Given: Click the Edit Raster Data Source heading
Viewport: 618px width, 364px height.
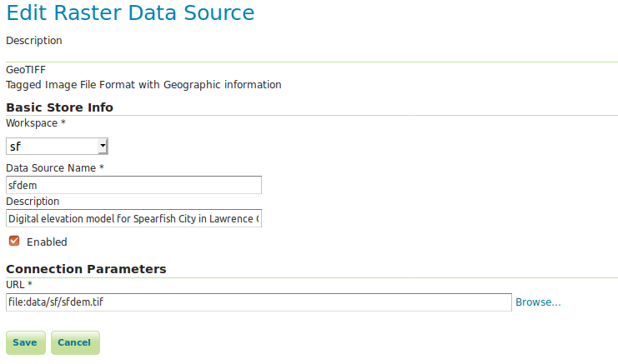Looking at the screenshot, I should 130,12.
